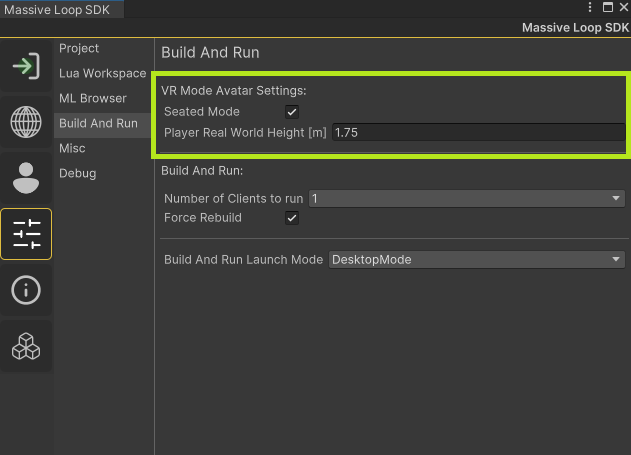Click the Build And Run page title
The image size is (631, 455).
click(210, 53)
